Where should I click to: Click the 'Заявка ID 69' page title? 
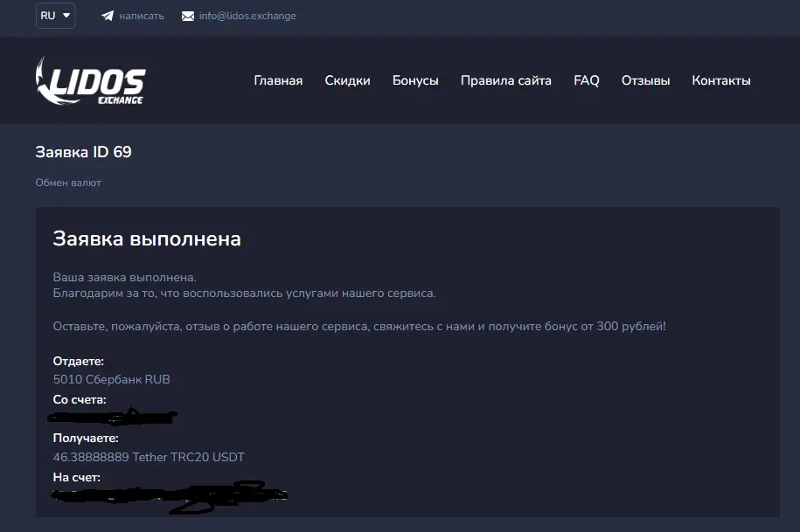83,152
